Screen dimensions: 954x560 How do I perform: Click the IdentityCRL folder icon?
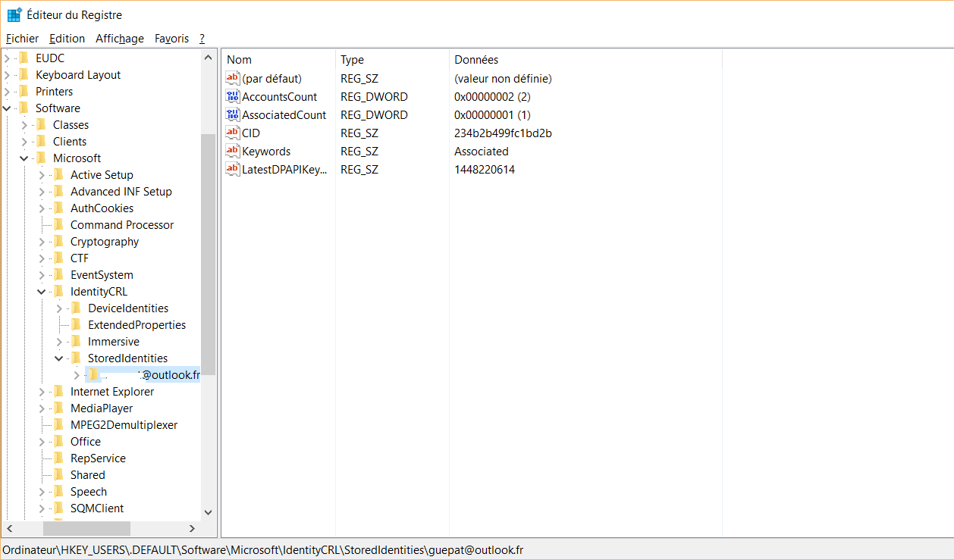pyautogui.click(x=58, y=291)
